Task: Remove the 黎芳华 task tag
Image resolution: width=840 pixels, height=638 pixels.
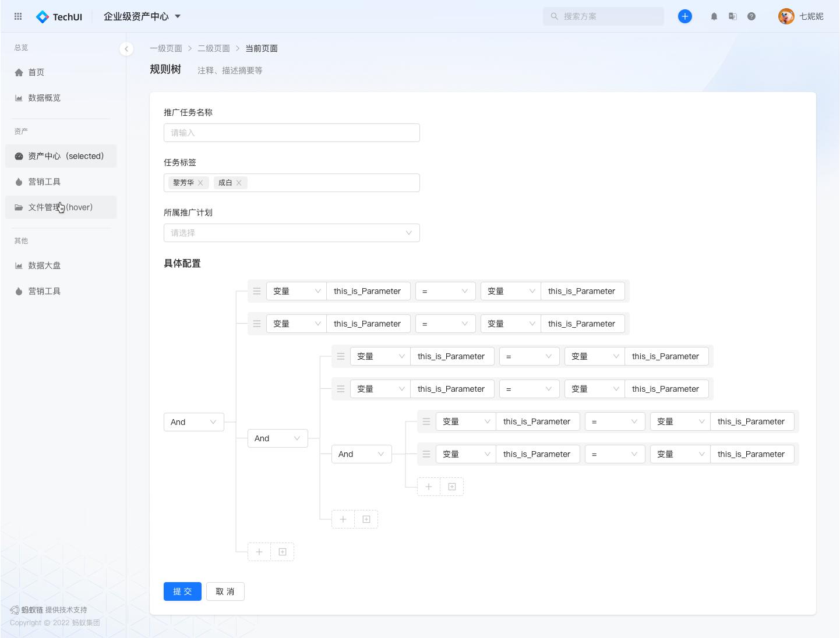Action: point(200,182)
